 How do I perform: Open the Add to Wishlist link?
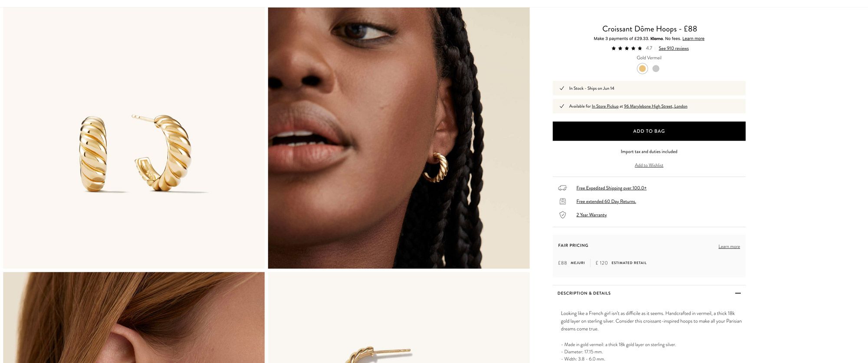pyautogui.click(x=649, y=165)
